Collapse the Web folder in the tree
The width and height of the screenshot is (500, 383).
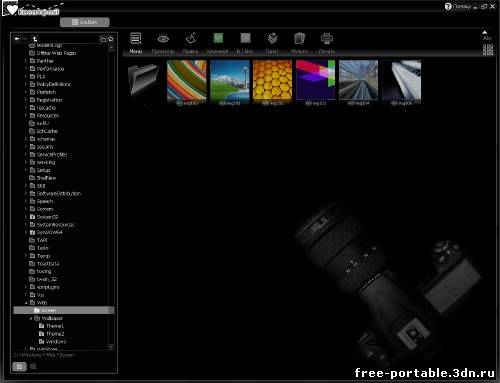coord(26,303)
